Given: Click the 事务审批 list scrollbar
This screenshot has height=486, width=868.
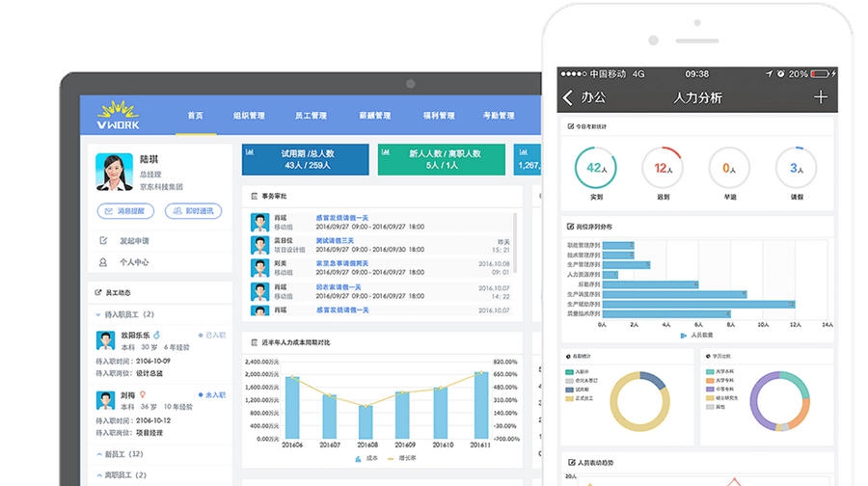Looking at the screenshot, I should pos(515,242).
